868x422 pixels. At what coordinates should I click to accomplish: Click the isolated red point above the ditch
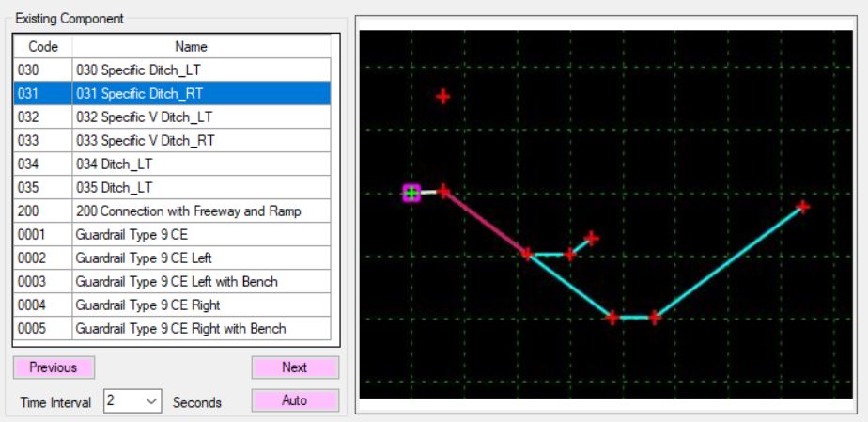click(x=442, y=97)
